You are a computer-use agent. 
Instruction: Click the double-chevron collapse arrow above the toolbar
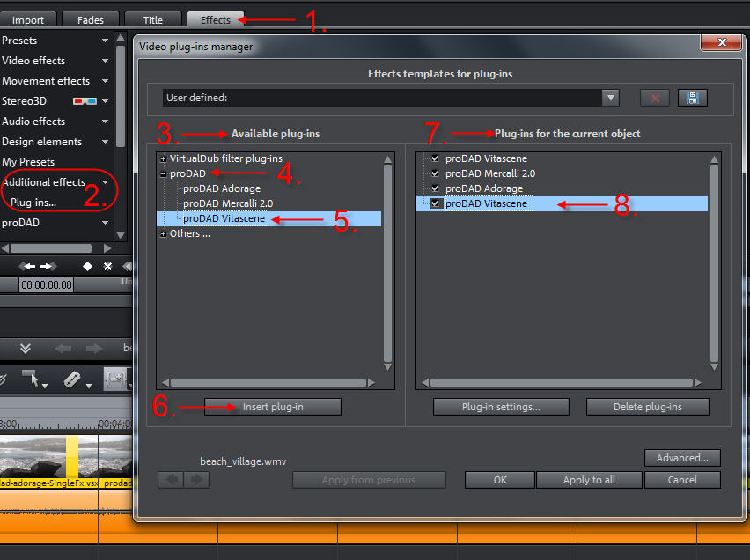tap(26, 347)
